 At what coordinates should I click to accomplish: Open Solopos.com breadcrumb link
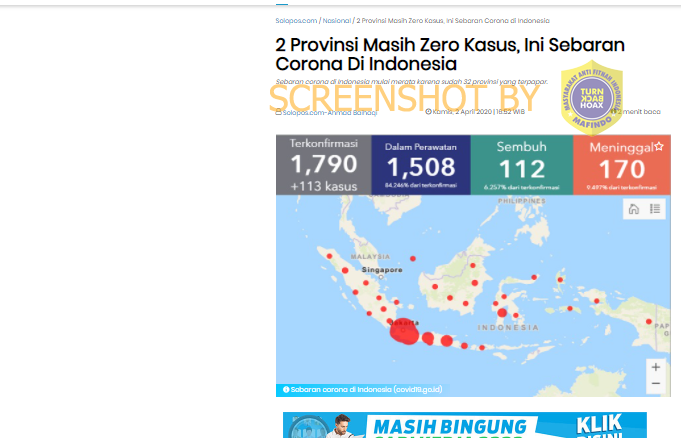click(296, 20)
